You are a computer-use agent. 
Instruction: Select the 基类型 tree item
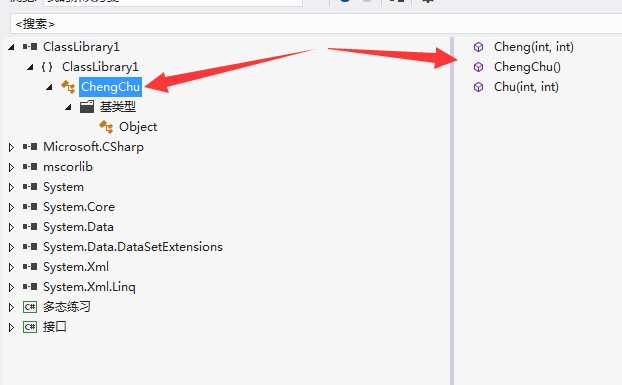[118, 107]
